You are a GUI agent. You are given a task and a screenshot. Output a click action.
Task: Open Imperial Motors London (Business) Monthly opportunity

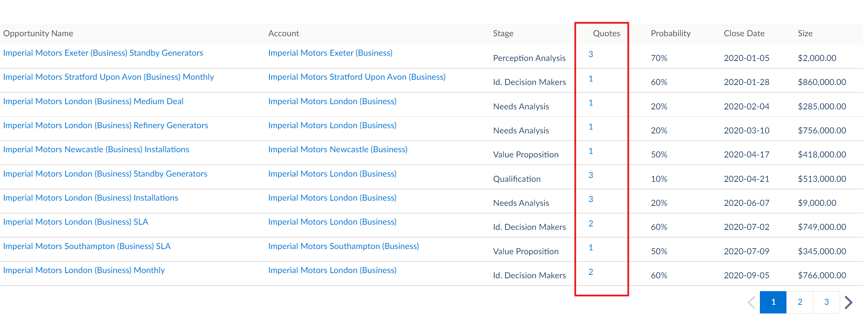(x=84, y=270)
